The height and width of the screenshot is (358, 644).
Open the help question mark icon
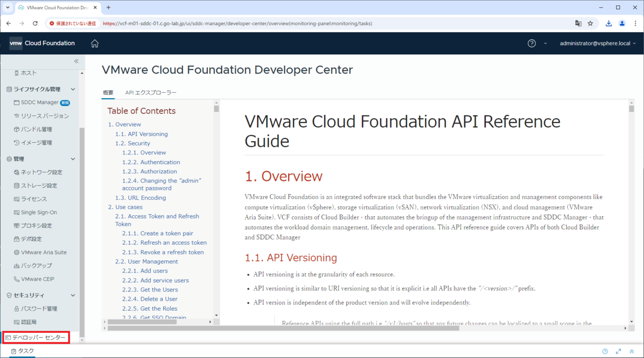[x=532, y=43]
